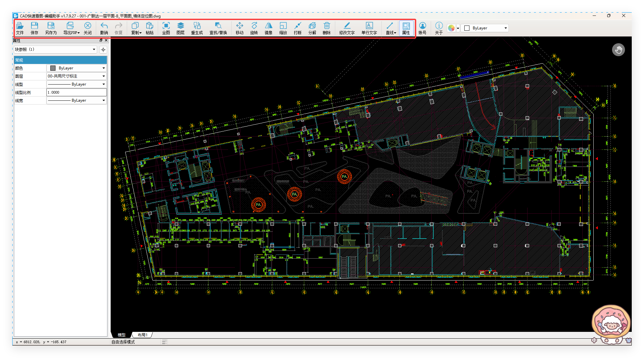Click the 粘贴 (Paste) icon
The height and width of the screenshot is (358, 644).
pos(149,28)
